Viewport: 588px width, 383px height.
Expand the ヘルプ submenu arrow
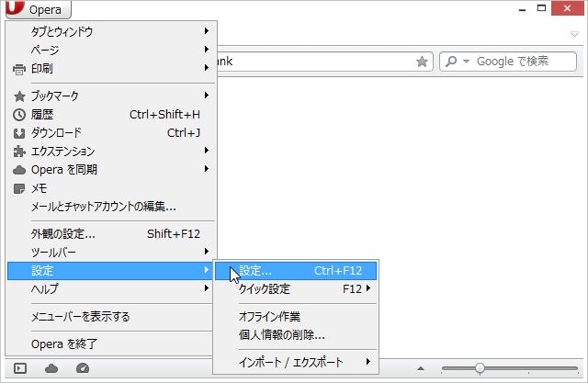click(x=206, y=287)
